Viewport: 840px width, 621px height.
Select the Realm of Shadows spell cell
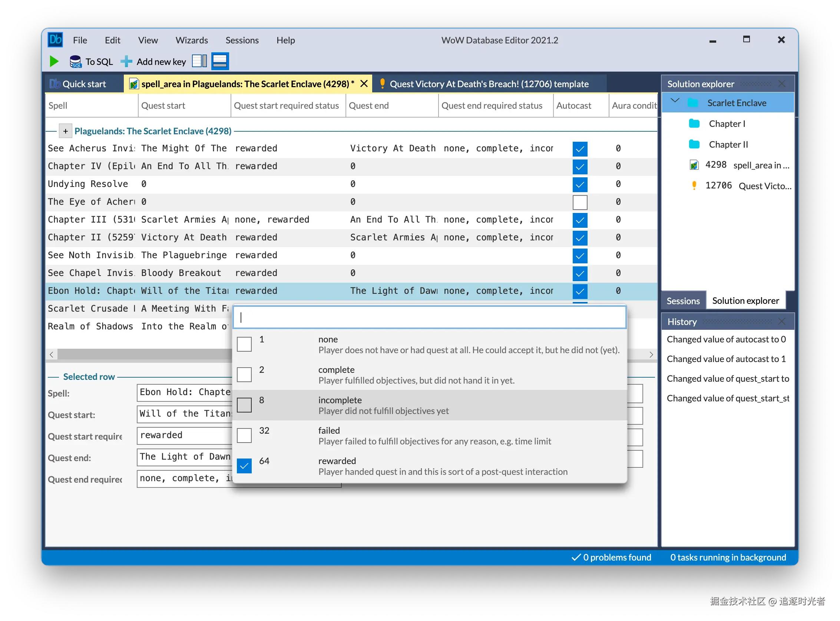(92, 326)
